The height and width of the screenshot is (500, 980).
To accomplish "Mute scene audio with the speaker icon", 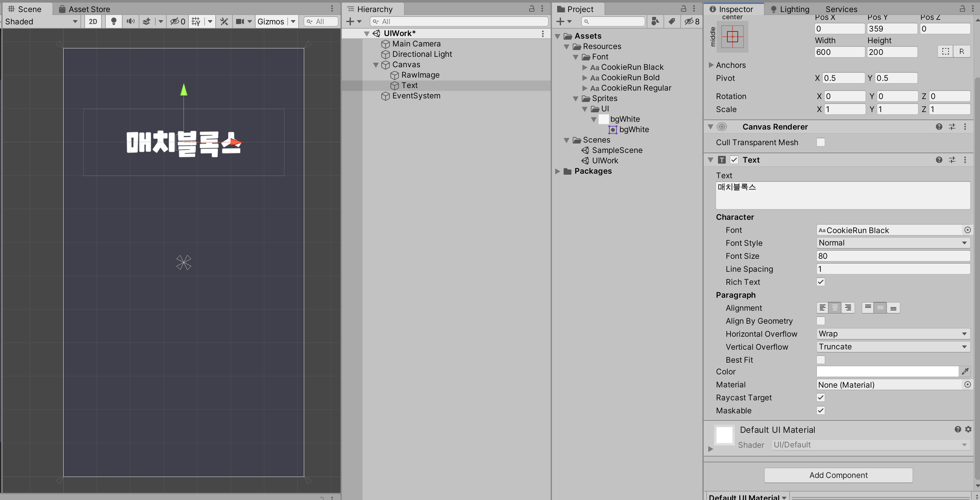I will coord(130,21).
